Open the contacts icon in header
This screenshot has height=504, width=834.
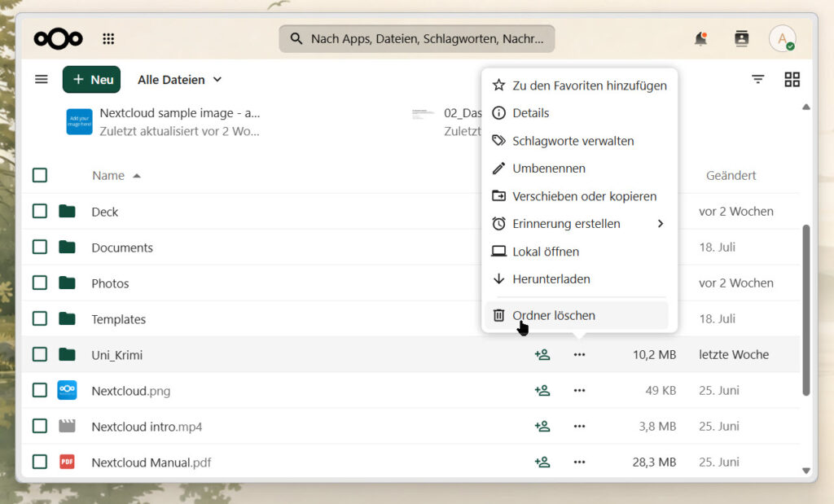pyautogui.click(x=741, y=39)
